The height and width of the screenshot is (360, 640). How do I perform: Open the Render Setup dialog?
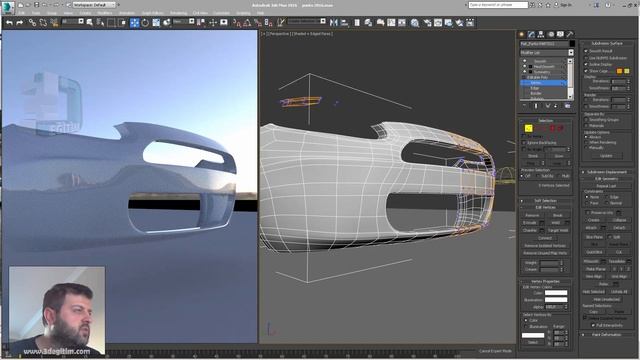(427, 23)
